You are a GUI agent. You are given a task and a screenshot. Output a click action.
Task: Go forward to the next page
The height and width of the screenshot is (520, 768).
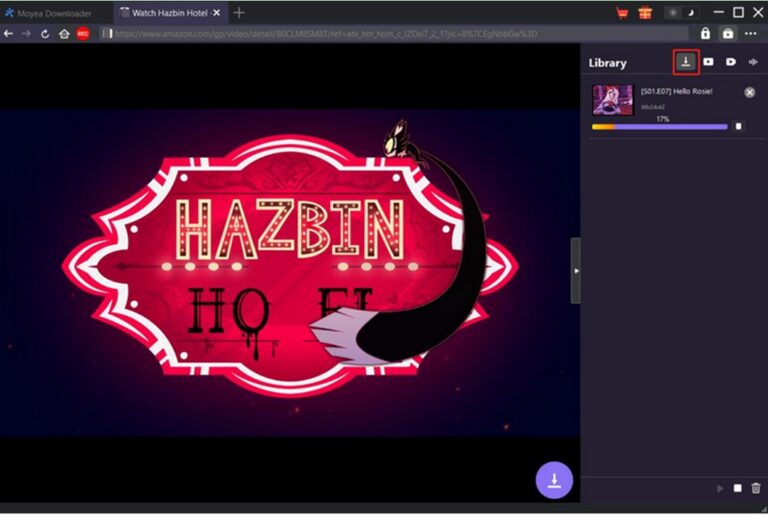pos(26,34)
